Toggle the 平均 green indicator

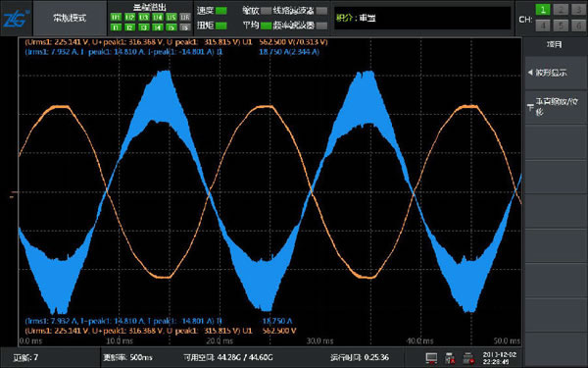click(x=267, y=26)
